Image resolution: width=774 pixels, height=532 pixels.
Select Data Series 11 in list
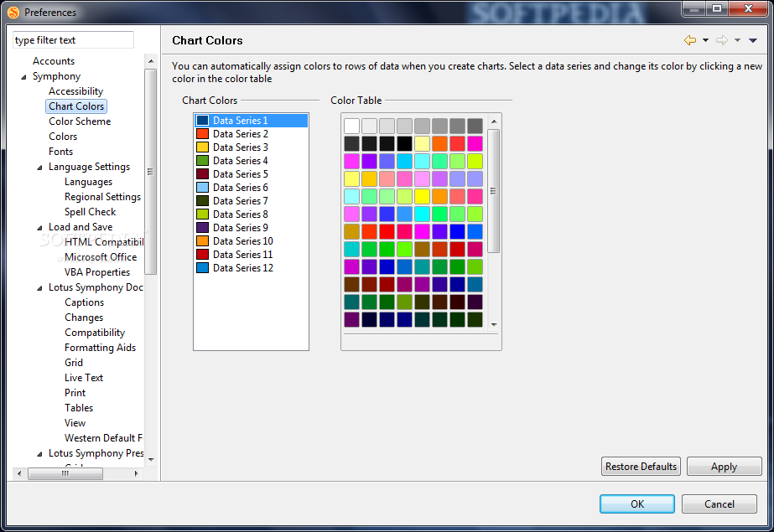point(252,255)
